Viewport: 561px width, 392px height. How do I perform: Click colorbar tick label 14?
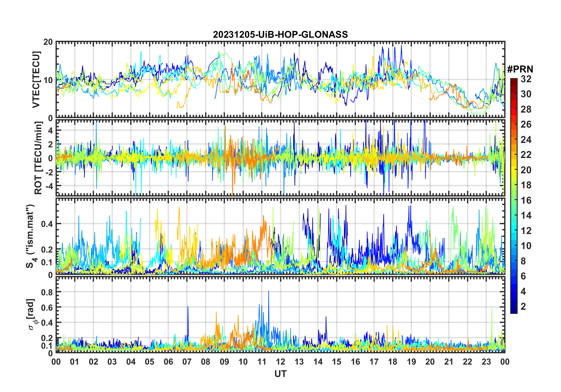526,215
